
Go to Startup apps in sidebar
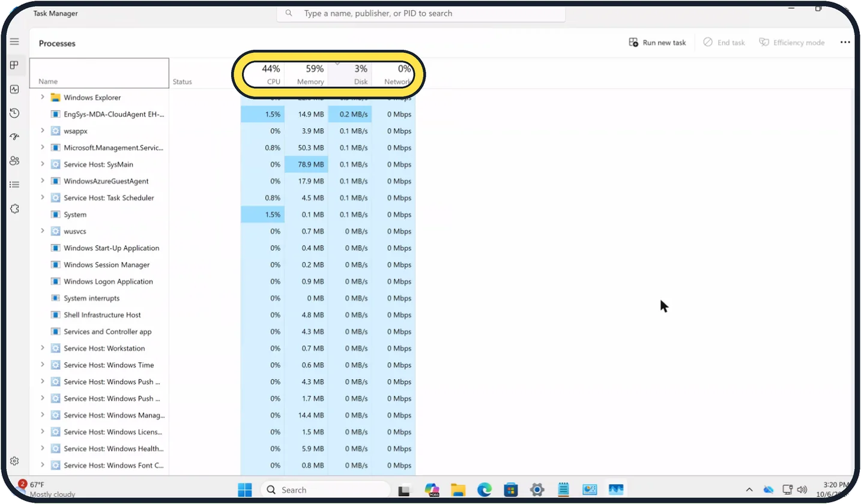pos(14,137)
